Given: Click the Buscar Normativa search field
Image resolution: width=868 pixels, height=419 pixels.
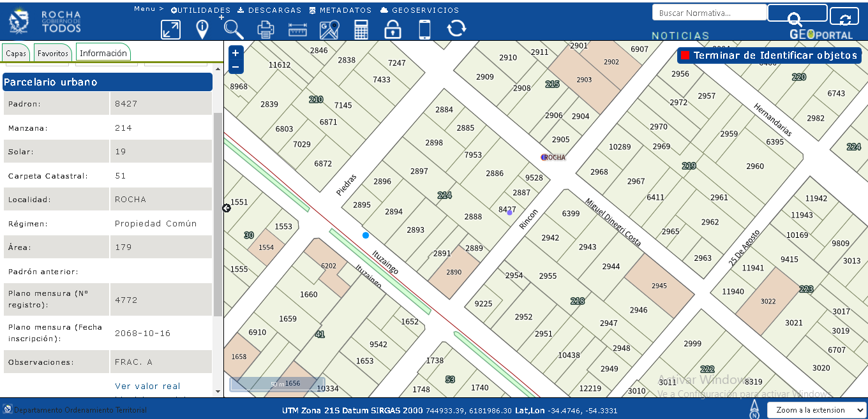Looking at the screenshot, I should point(708,13).
